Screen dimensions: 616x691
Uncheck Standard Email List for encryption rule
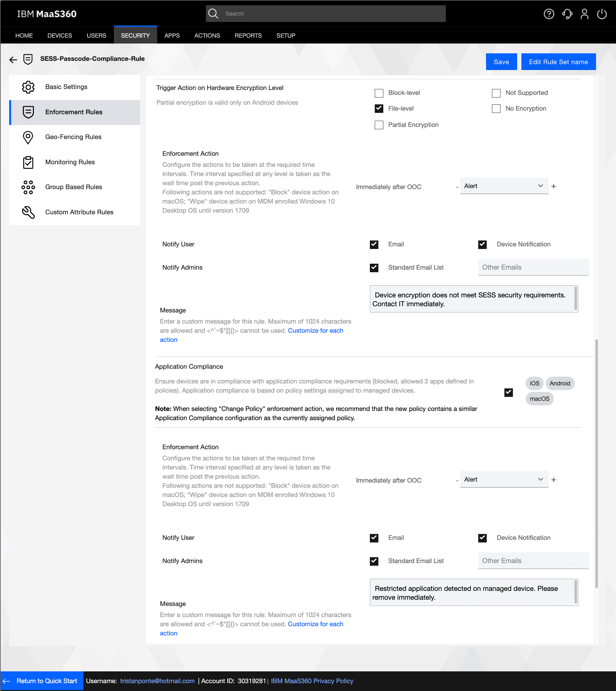tap(374, 268)
